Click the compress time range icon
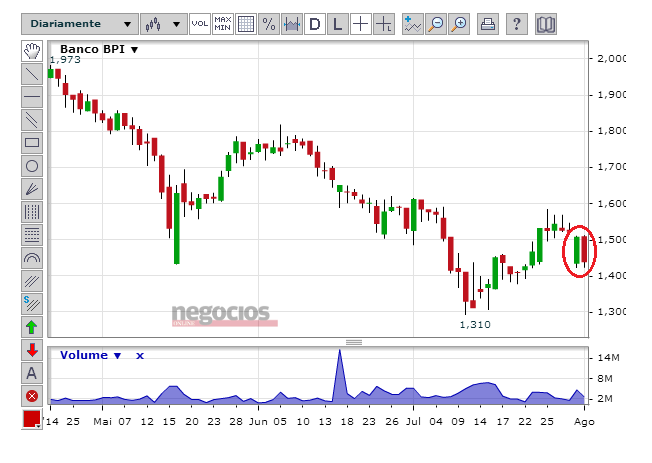Image resolution: width=652 pixels, height=463 pixels. point(292,24)
